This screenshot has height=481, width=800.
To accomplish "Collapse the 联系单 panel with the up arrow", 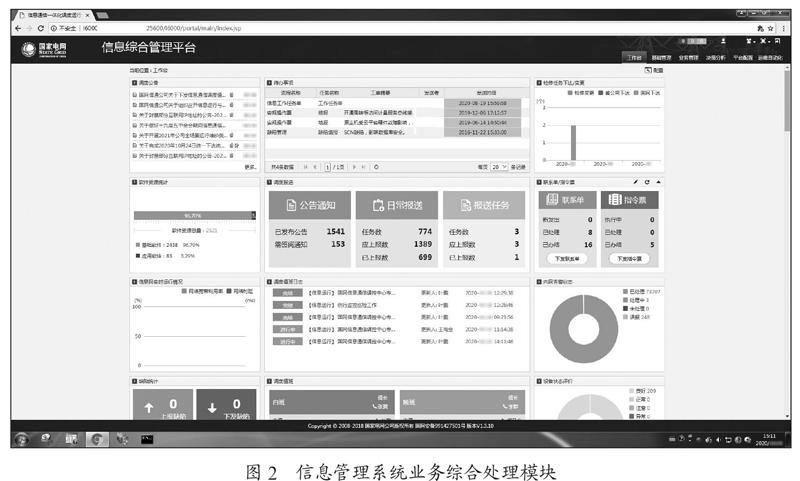I will (658, 182).
